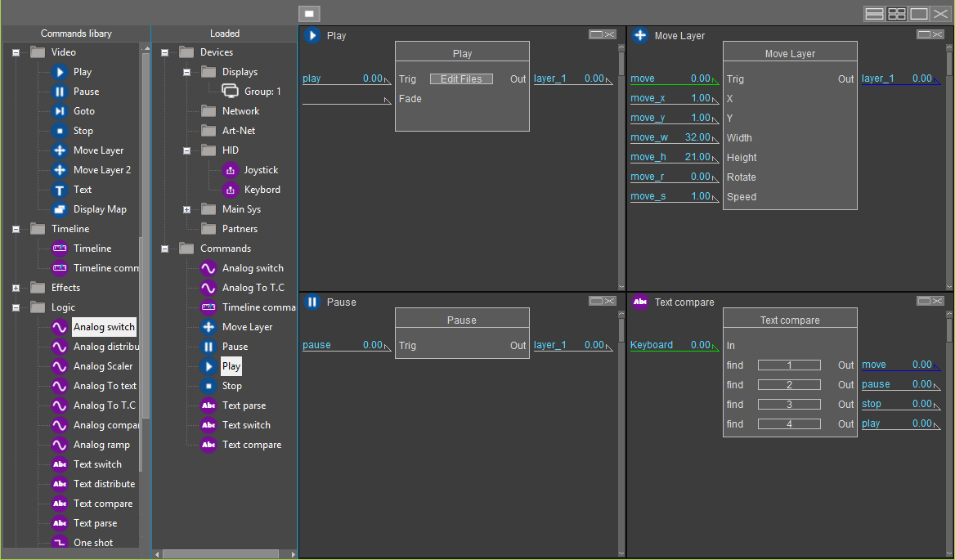Screen dimensions: 955x560
Task: Select Text parse in the Loaded commands
Action: tap(244, 405)
